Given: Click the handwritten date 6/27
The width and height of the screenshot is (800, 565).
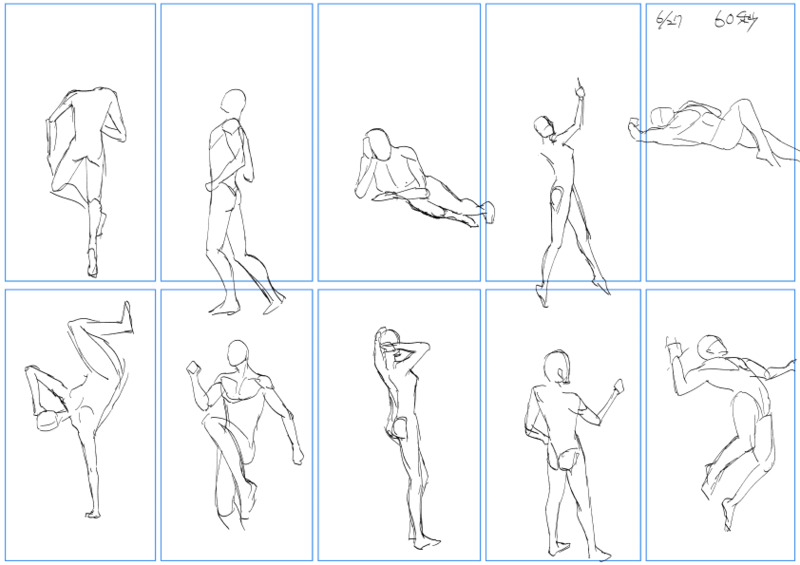Looking at the screenshot, I should pos(668,21).
